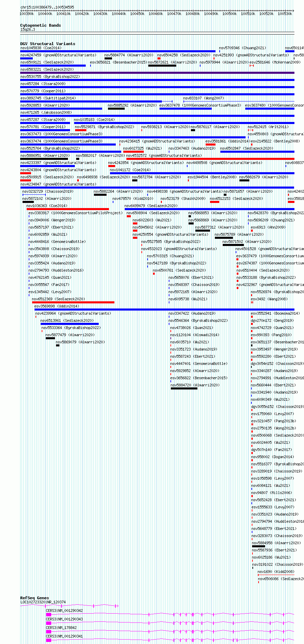This screenshot has width=304, height=644.
Task: Click nsv4448416 (GenomeinaBottle) label
Action: [57, 242]
